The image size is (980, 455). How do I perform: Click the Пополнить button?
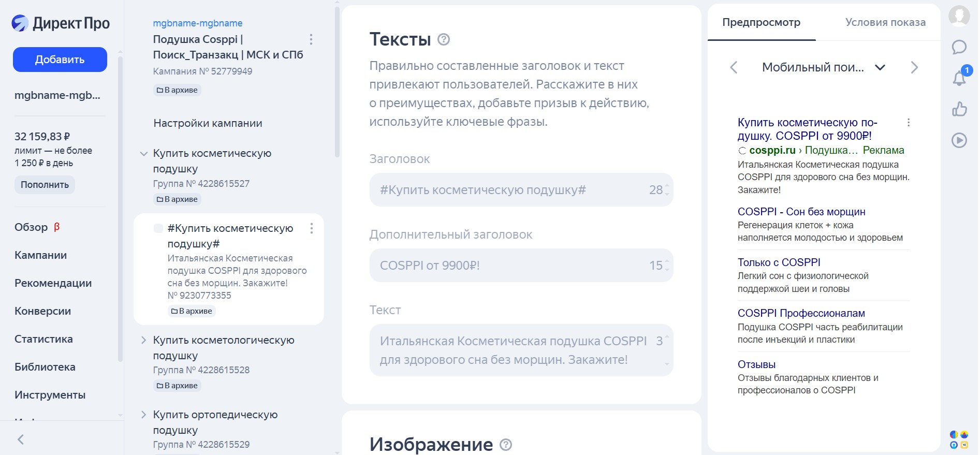[x=45, y=185]
